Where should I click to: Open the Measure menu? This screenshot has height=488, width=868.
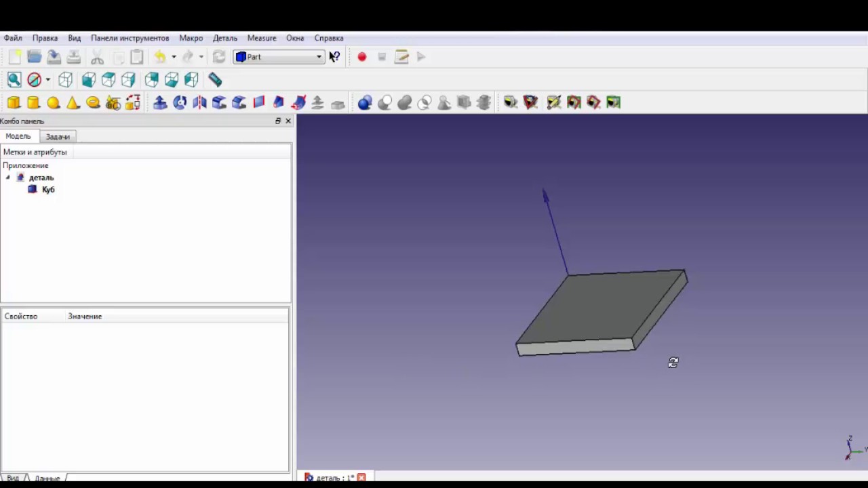262,38
